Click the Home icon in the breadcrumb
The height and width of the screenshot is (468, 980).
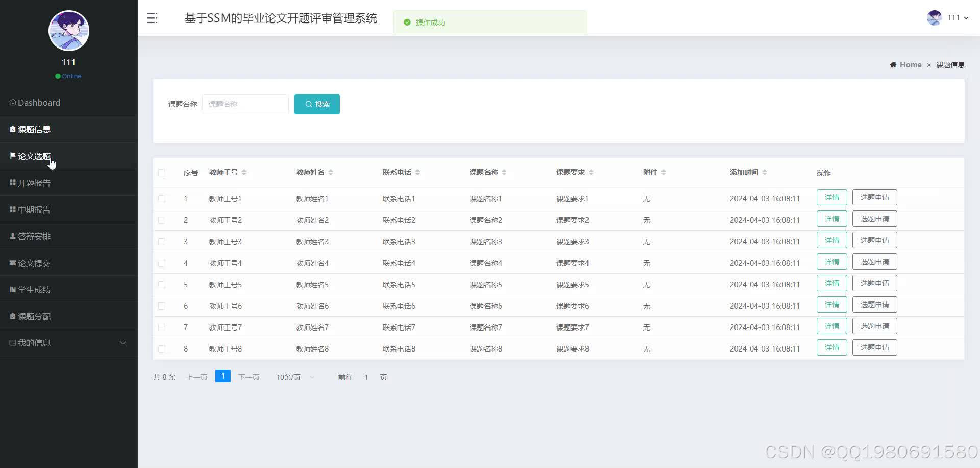tap(893, 64)
